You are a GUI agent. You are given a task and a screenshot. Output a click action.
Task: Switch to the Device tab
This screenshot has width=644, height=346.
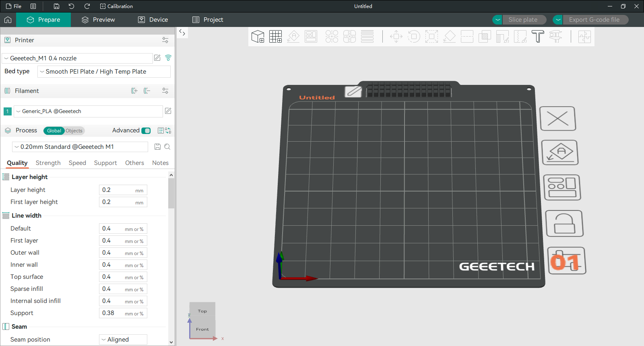point(153,20)
